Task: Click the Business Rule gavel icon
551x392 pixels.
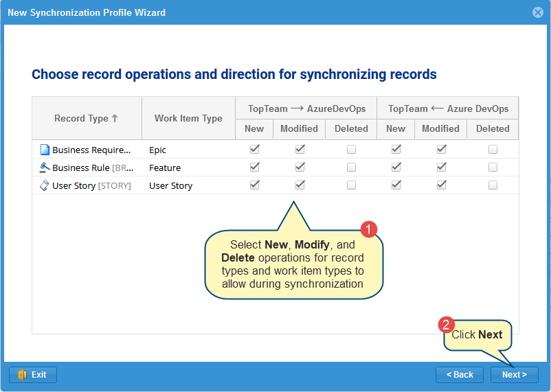Action: pos(45,168)
